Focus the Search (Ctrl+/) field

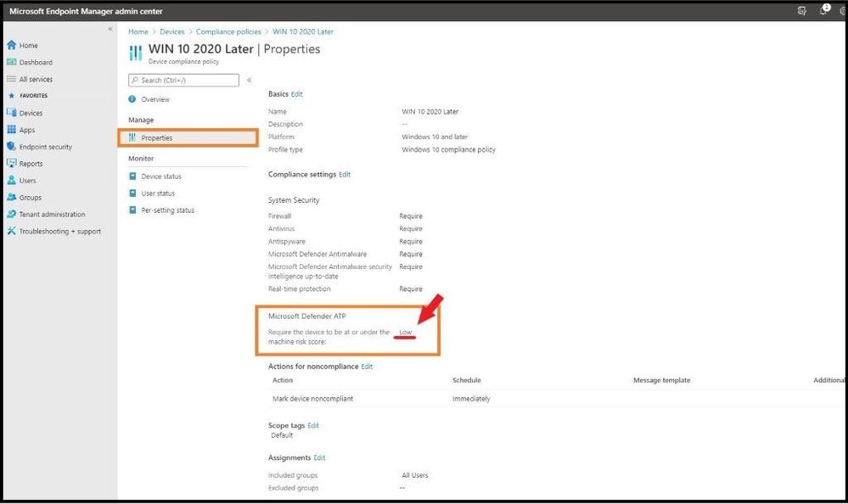184,80
